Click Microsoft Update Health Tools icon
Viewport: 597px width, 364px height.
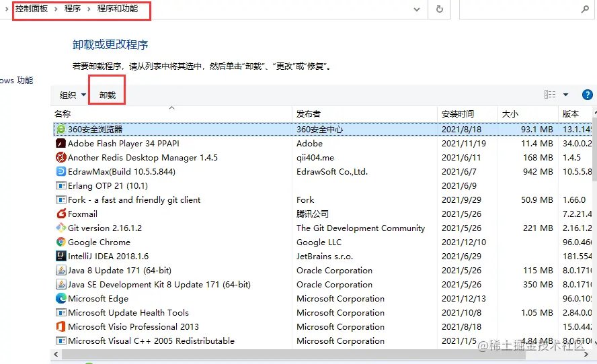tap(61, 313)
